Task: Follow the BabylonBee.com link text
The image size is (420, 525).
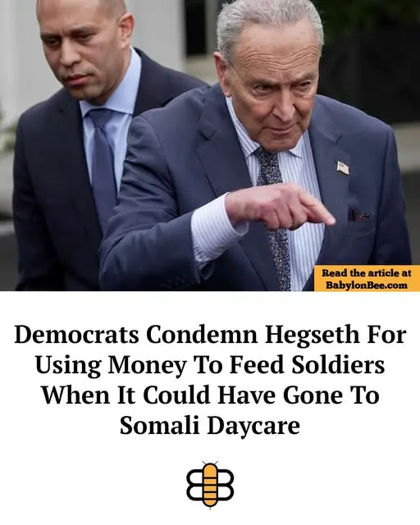Action: click(x=367, y=285)
